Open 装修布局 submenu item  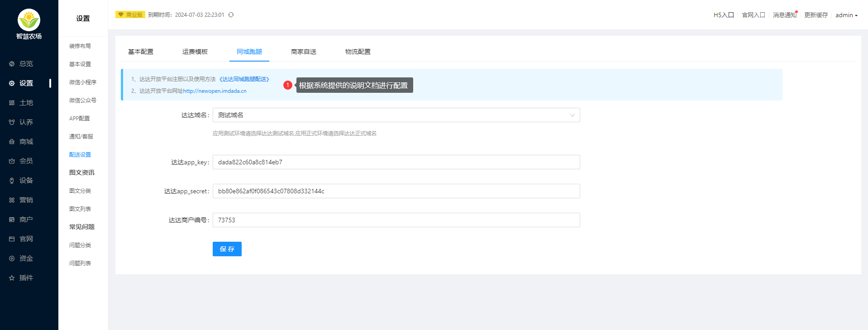(x=80, y=46)
